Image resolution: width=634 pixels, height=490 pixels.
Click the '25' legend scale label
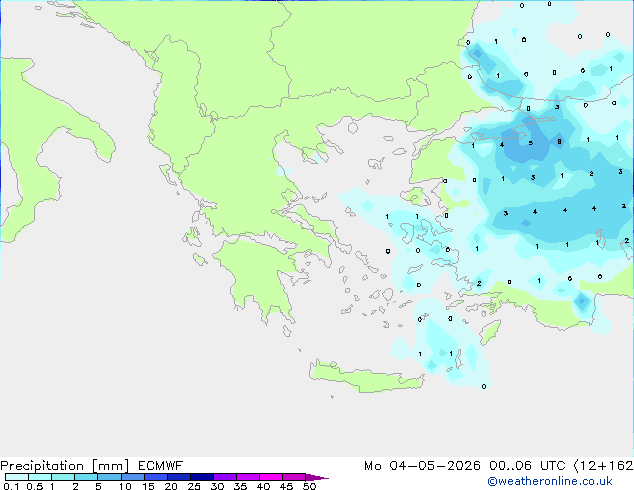pyautogui.click(x=194, y=486)
